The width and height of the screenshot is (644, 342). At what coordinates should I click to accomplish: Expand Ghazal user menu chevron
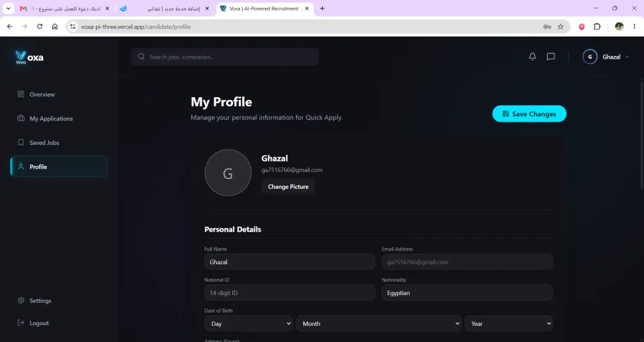627,57
